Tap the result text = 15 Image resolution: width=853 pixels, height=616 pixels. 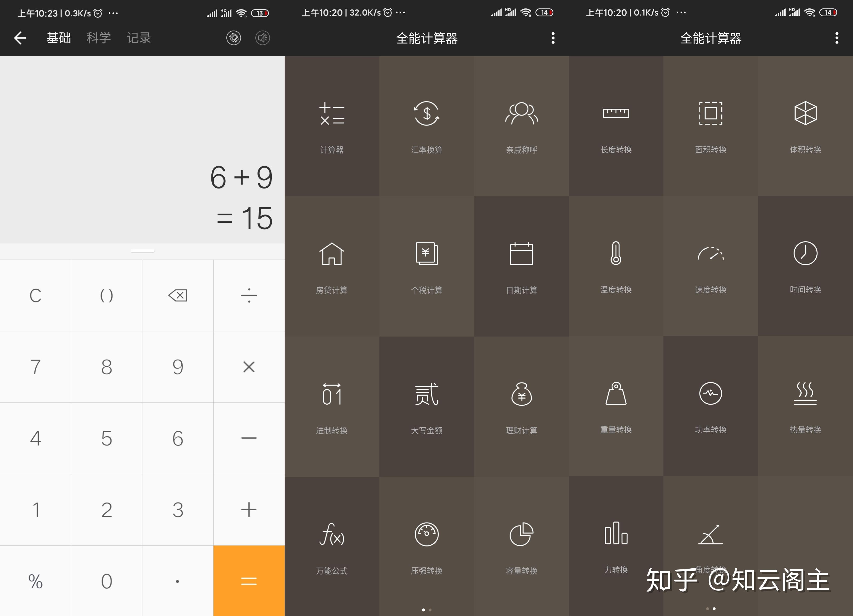pos(245,218)
